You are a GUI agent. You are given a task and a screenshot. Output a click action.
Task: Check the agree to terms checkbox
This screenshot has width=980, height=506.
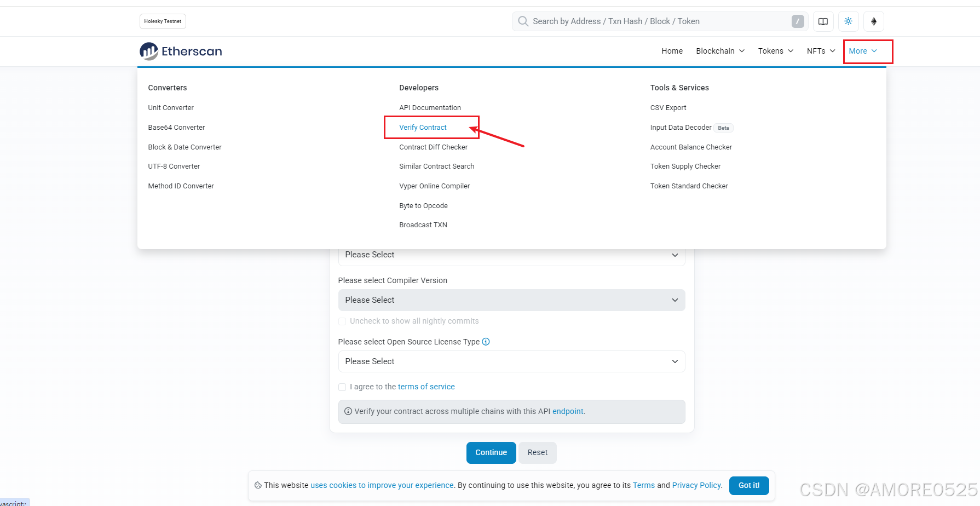pos(342,387)
